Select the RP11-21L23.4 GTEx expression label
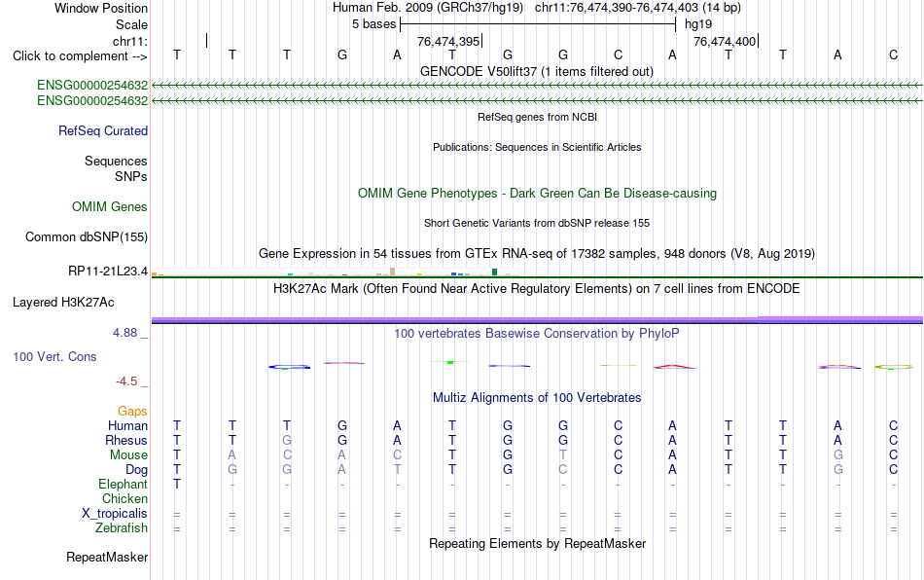The height and width of the screenshot is (580, 924). (108, 272)
